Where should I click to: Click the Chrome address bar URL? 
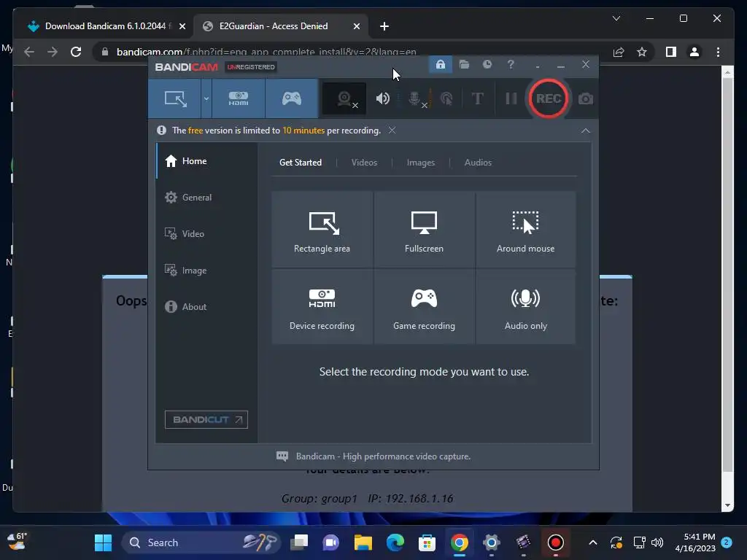[x=266, y=52]
